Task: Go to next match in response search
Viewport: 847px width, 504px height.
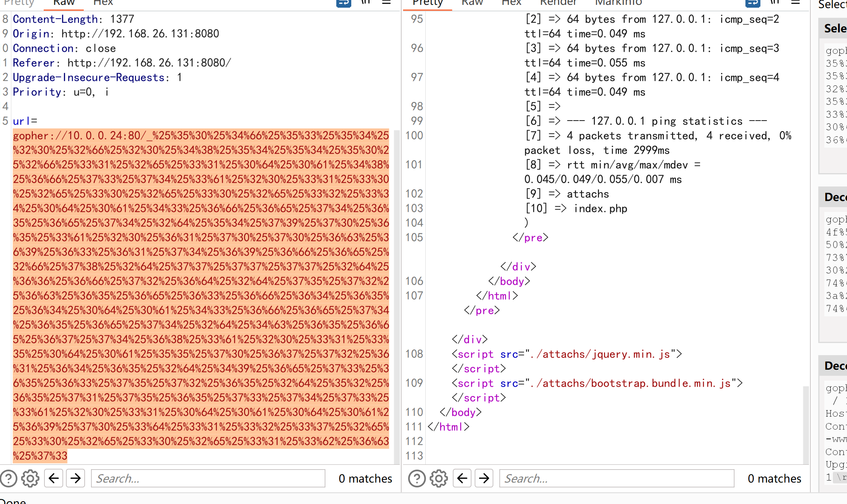Action: pos(484,479)
